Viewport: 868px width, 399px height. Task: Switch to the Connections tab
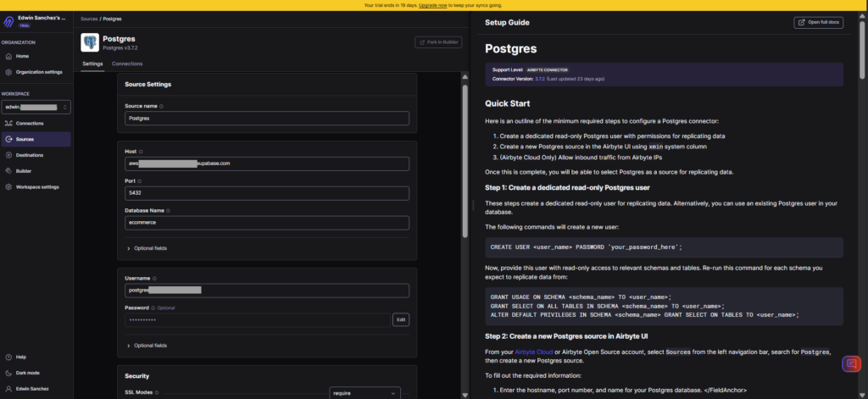(127, 64)
